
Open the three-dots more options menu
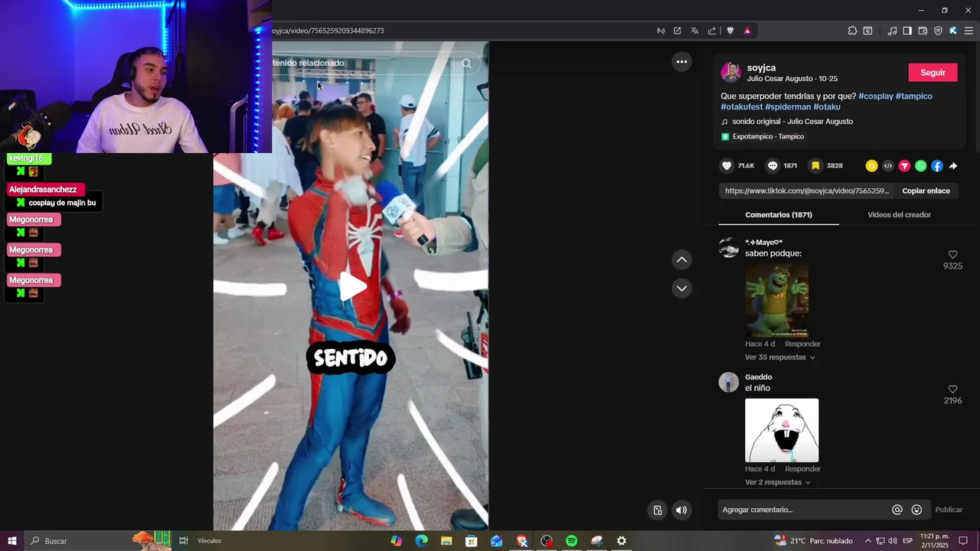click(x=681, y=61)
